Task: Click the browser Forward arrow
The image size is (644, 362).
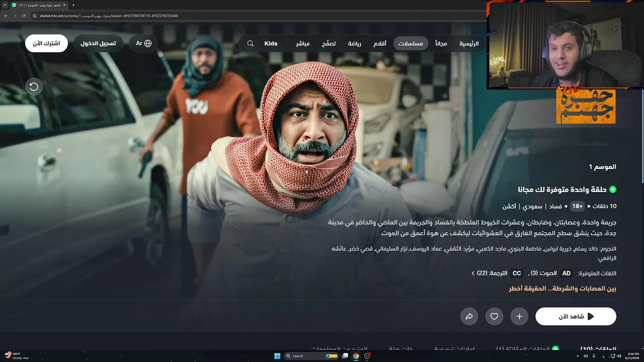Action: pyautogui.click(x=15, y=16)
